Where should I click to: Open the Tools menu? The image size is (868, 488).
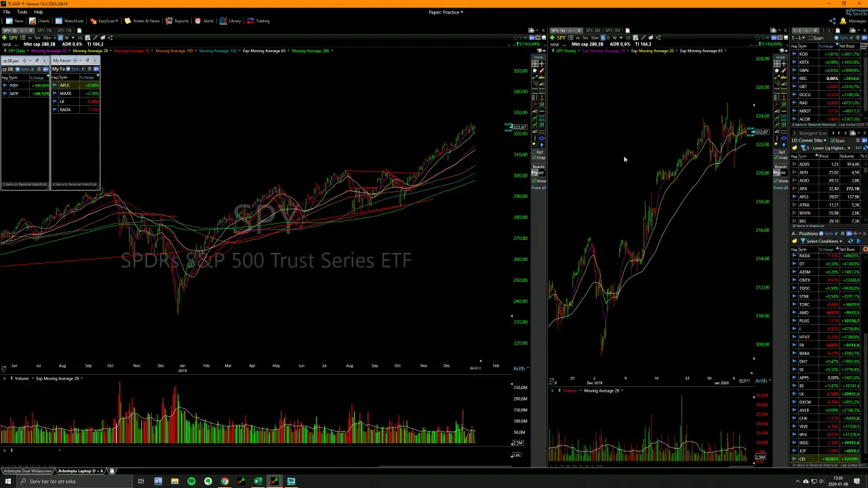point(22,12)
